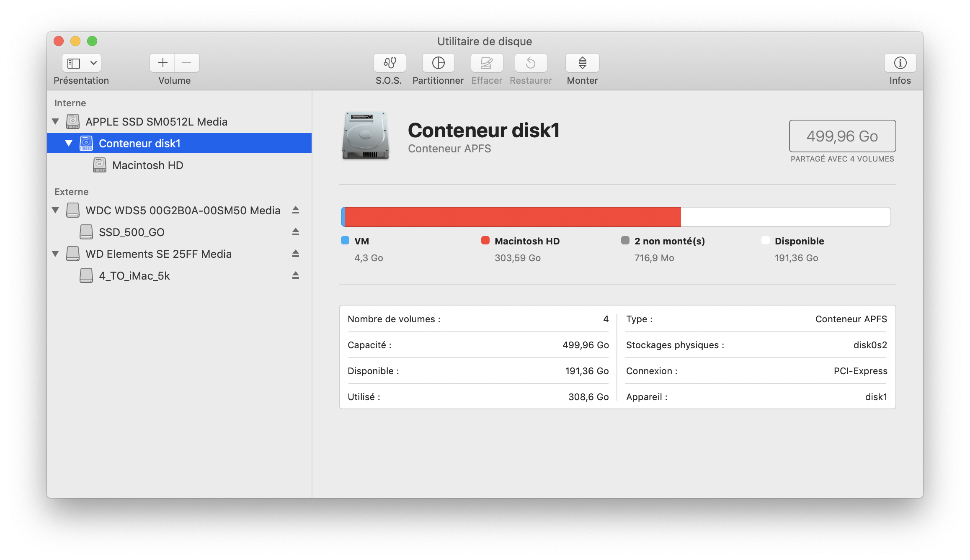Open the Partitionner pie chart tool
Viewport: 970px width, 560px height.
438,63
